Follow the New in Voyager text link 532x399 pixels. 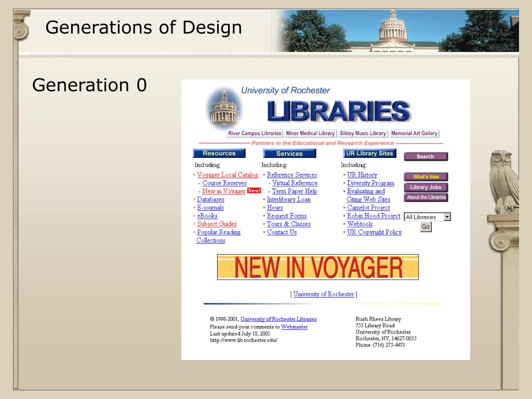click(224, 191)
